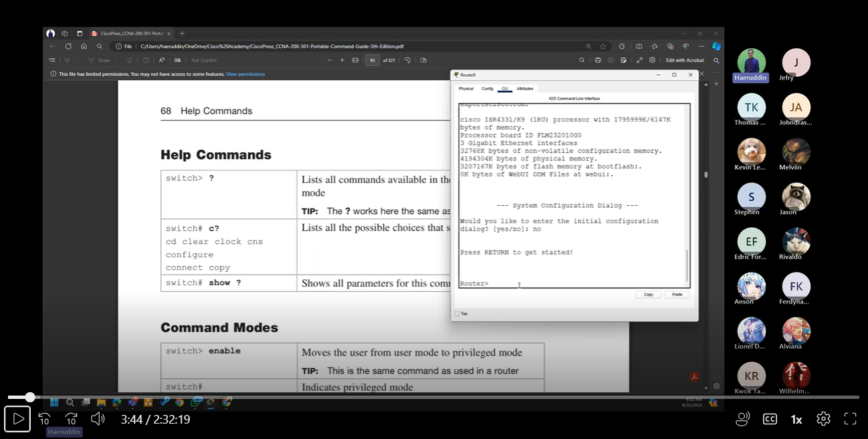This screenshot has width=868, height=439.
Task: Toggle PDF fit to width
Action: [x=355, y=60]
